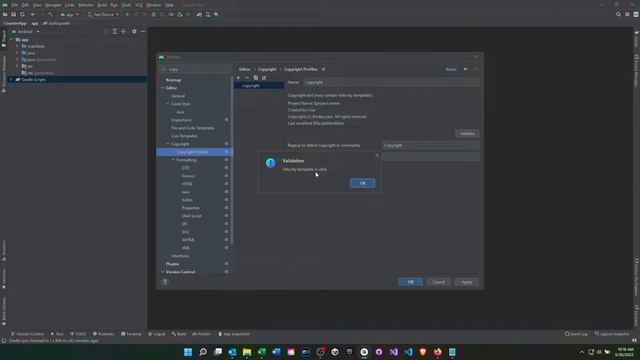Viewport: 640px width, 360px height.
Task: Click the Sync/refresh toolbar icon
Action: [22, 15]
